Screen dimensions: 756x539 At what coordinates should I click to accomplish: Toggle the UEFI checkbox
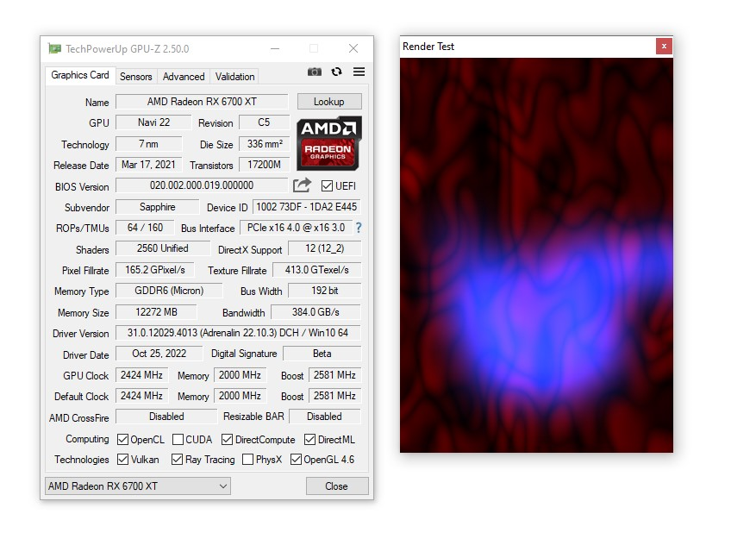click(327, 185)
